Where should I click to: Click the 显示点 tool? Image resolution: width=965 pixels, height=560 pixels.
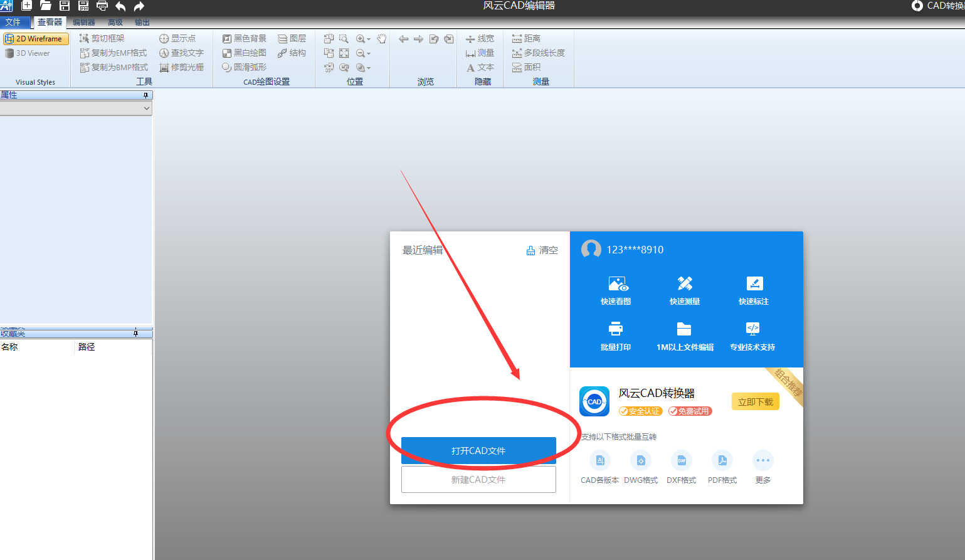177,38
